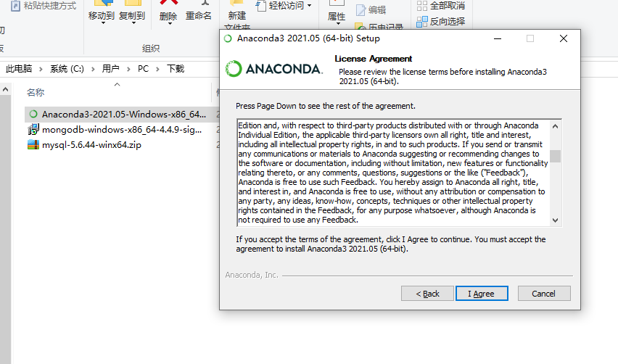Click 粘贴快捷方式 (Paste shortcut) in ribbon
This screenshot has height=364, width=618.
pyautogui.click(x=44, y=6)
